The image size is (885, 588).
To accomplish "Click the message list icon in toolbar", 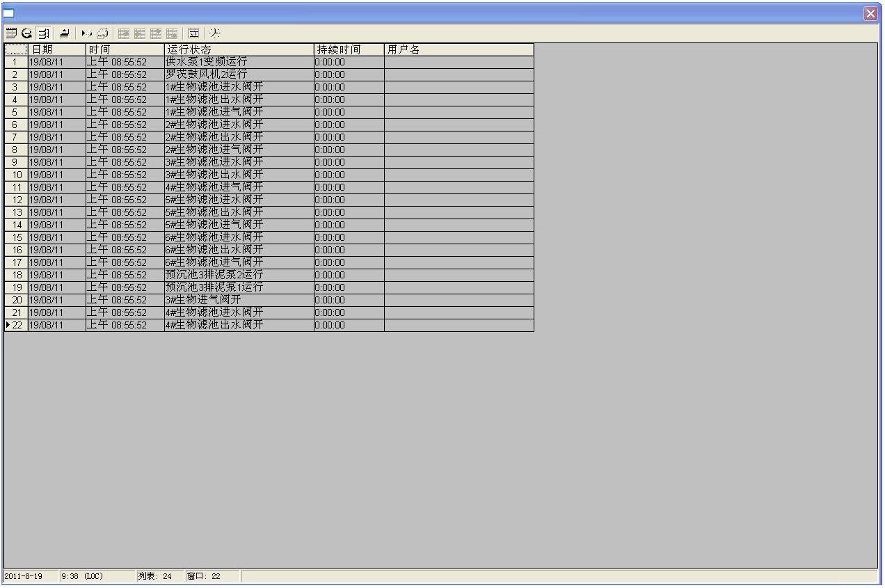I will point(11,33).
